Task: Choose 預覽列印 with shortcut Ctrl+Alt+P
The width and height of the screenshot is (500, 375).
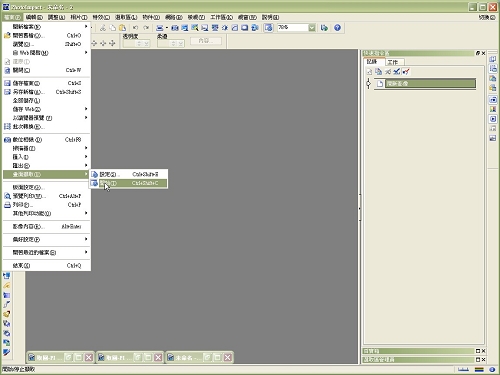Action: point(47,196)
